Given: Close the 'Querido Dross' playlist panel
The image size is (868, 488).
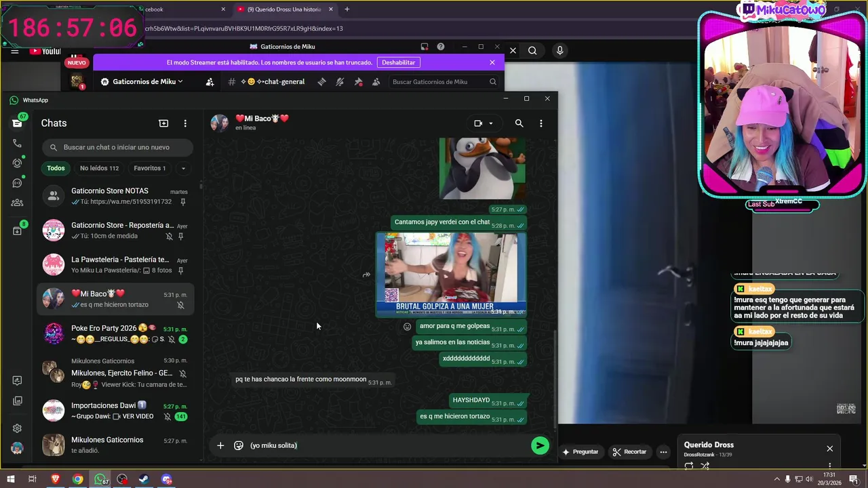Looking at the screenshot, I should tap(829, 449).
